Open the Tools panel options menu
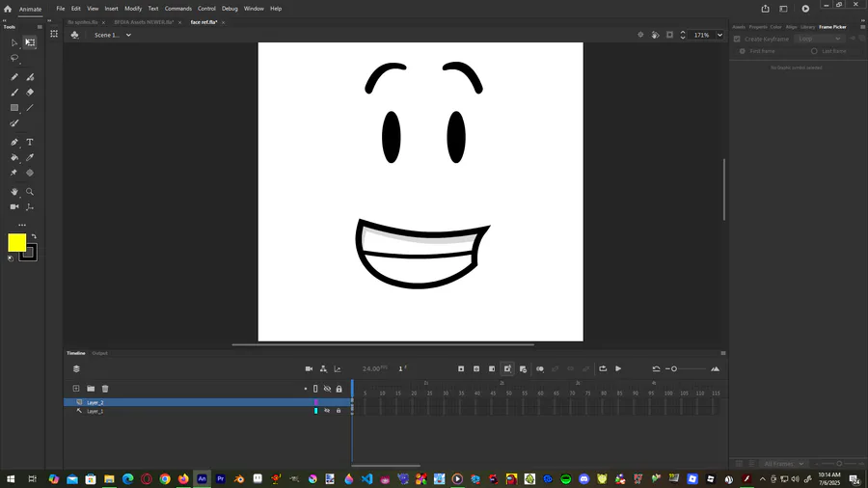The width and height of the screenshot is (868, 488). [40, 27]
